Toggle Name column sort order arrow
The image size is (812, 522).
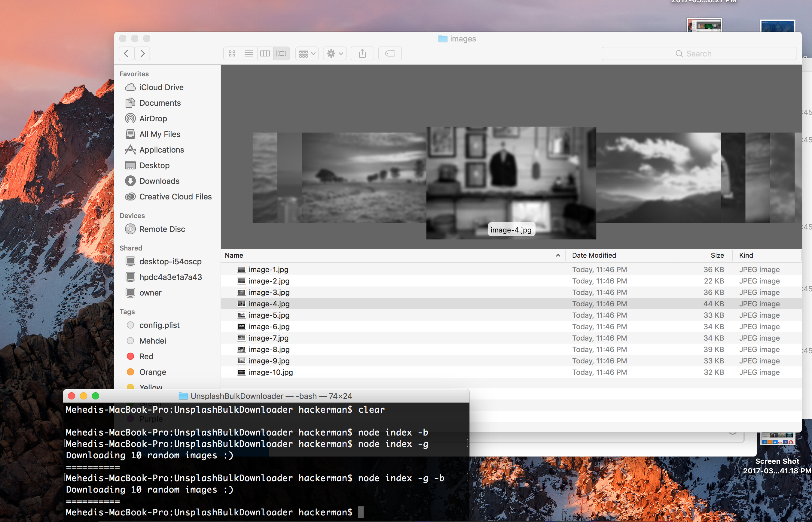(x=558, y=256)
